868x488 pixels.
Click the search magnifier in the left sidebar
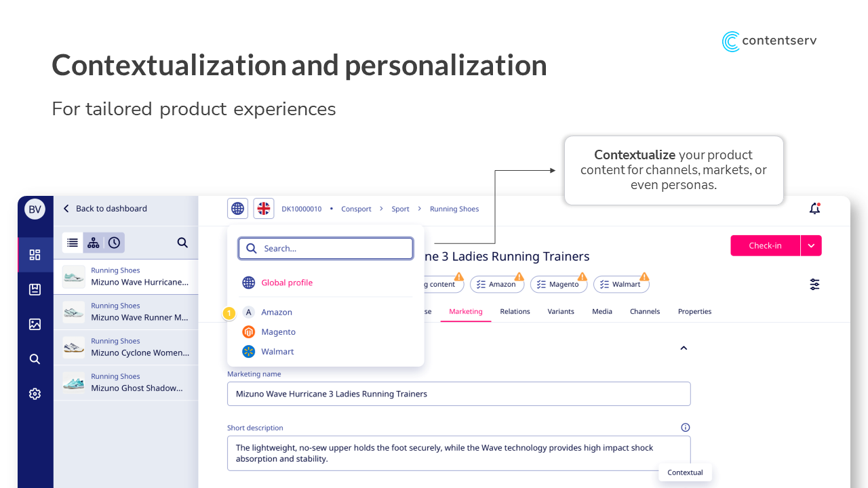[35, 359]
